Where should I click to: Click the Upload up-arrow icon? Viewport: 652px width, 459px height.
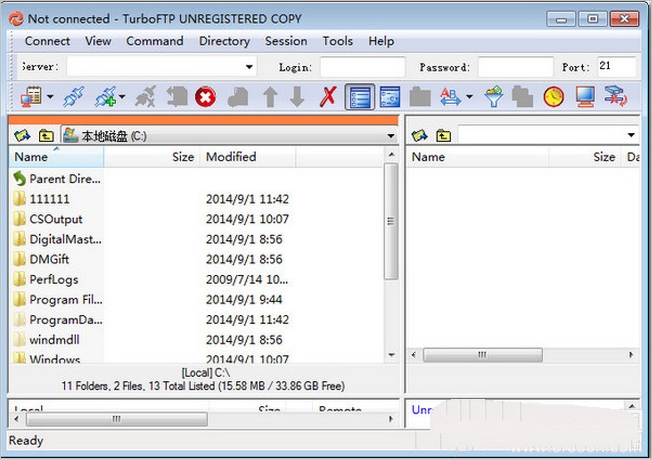pyautogui.click(x=270, y=97)
